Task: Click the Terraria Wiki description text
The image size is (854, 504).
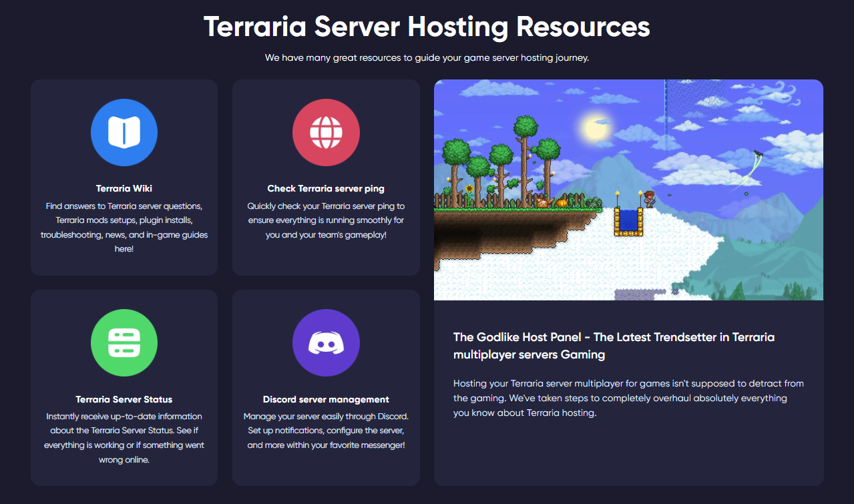Action: pyautogui.click(x=124, y=227)
